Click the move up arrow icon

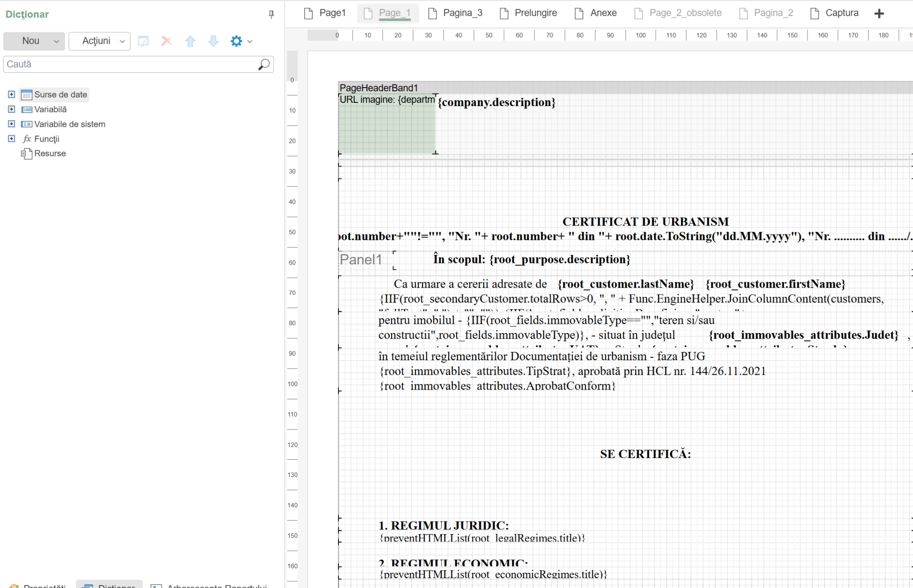190,41
